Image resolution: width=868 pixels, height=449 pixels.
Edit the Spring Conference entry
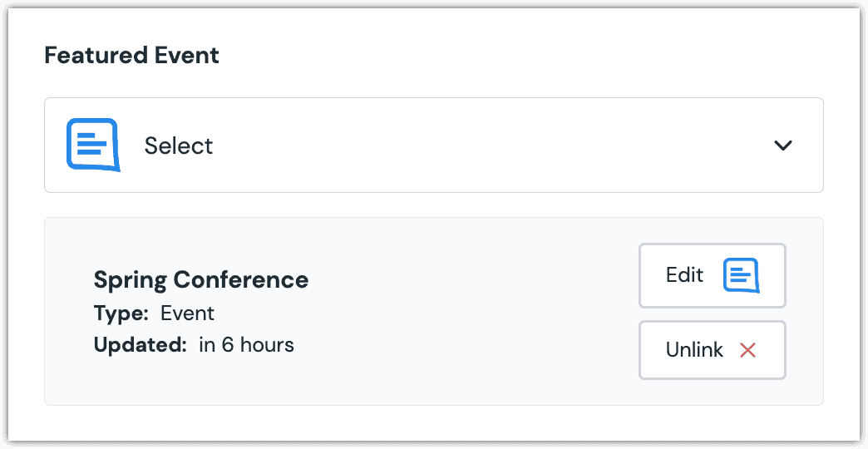tap(713, 276)
